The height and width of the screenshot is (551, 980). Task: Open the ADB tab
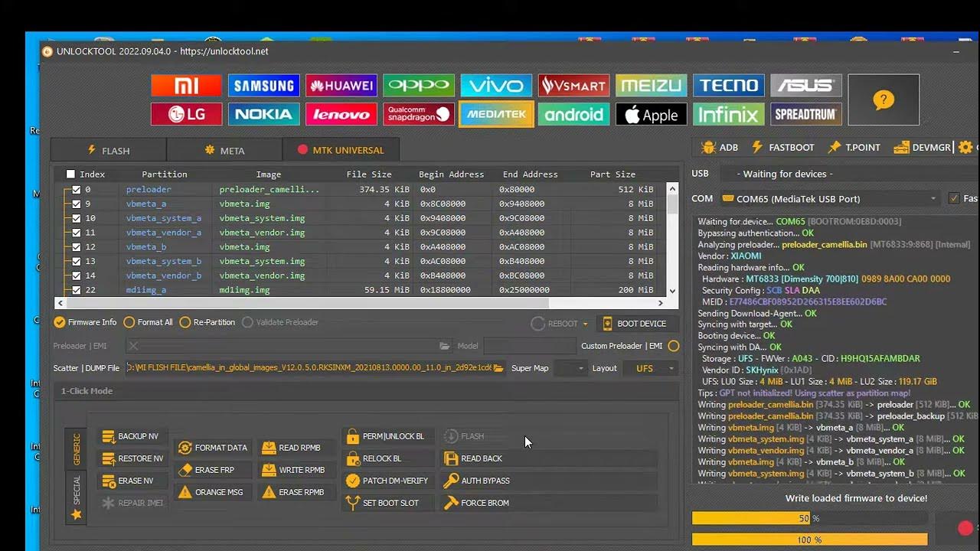[720, 147]
